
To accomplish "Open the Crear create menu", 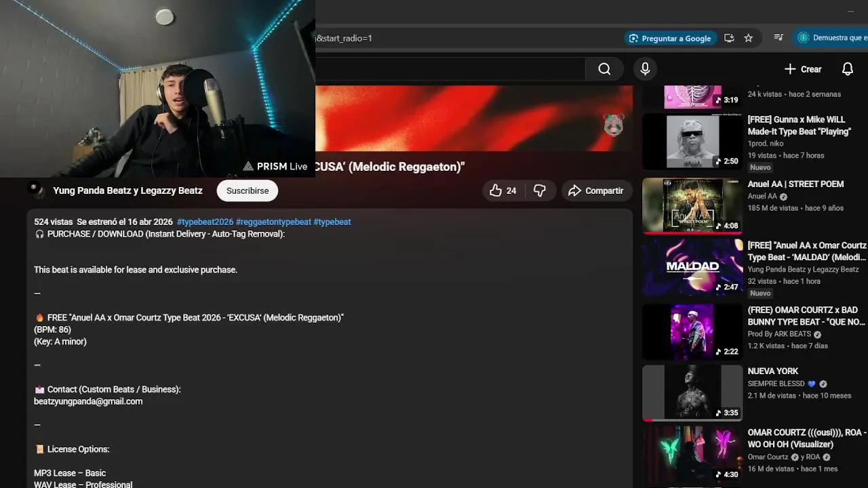I will 803,69.
